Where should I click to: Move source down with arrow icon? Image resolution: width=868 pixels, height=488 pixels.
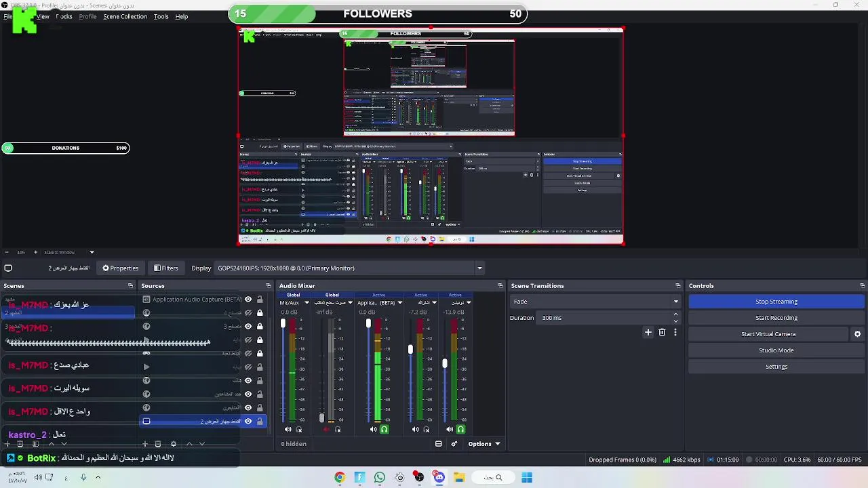click(x=202, y=444)
